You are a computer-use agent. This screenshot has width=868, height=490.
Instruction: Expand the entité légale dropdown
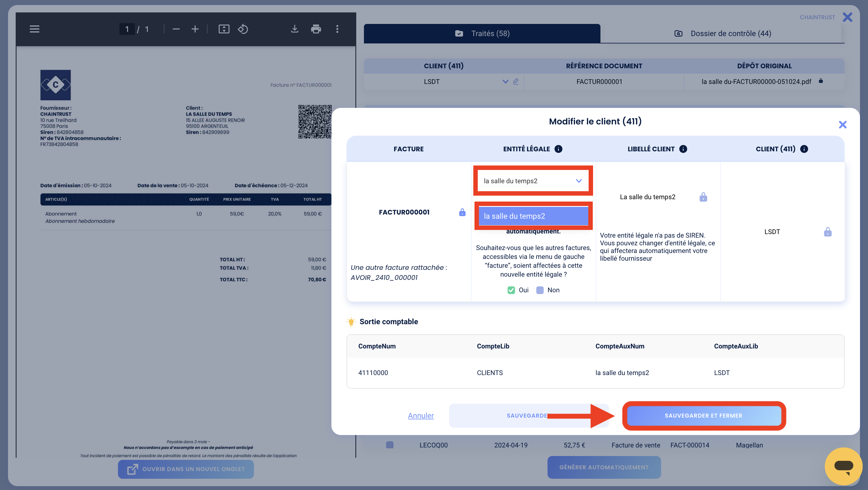[579, 181]
